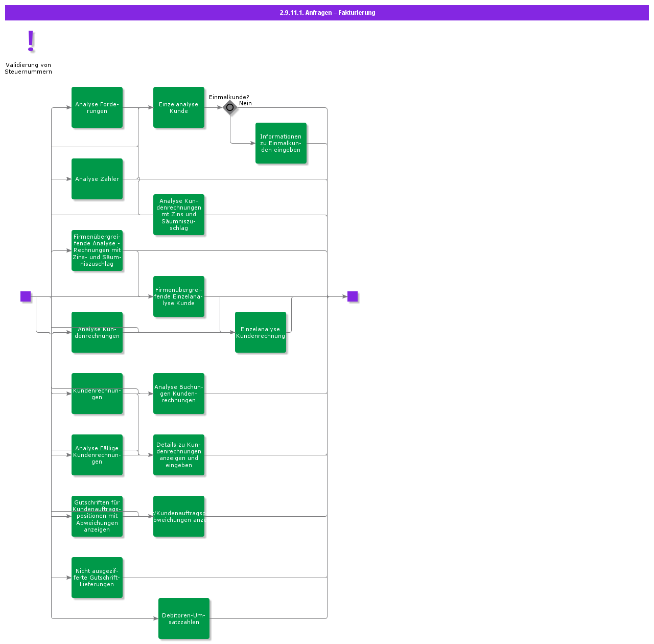Click the Einmalkunde? gateway label
This screenshot has width=654, height=644.
point(229,97)
